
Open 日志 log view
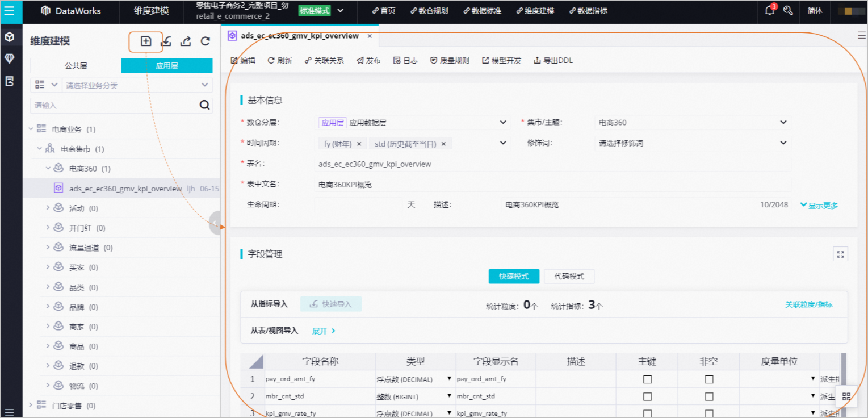point(405,60)
